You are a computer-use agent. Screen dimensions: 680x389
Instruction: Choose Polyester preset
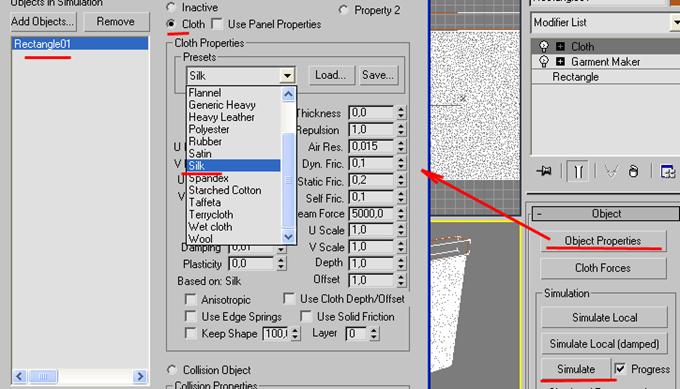[x=233, y=129]
